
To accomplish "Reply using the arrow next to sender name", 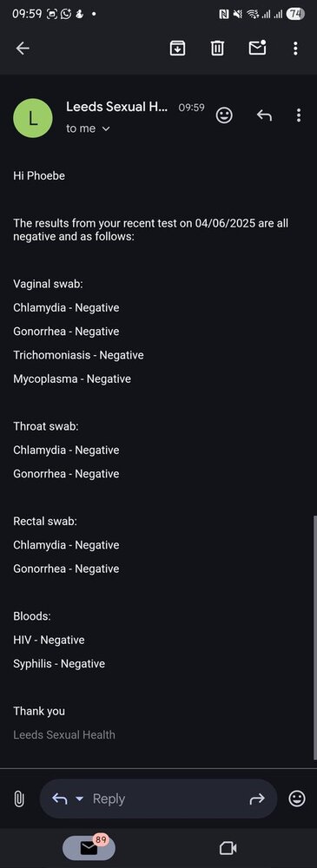I will (x=264, y=115).
